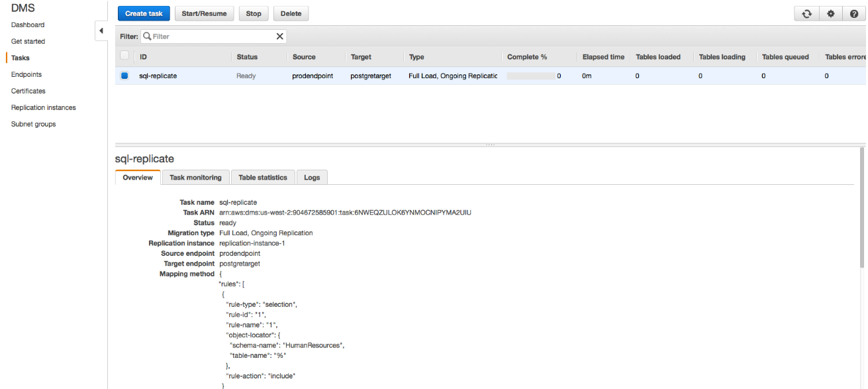The width and height of the screenshot is (868, 389).
Task: Open the Dashboard section
Action: [x=27, y=25]
